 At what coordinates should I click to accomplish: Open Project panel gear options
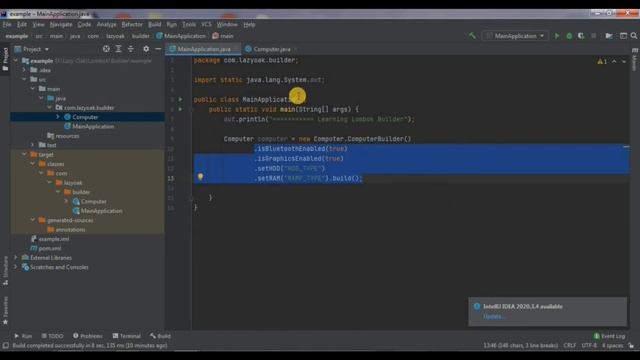tap(146, 49)
